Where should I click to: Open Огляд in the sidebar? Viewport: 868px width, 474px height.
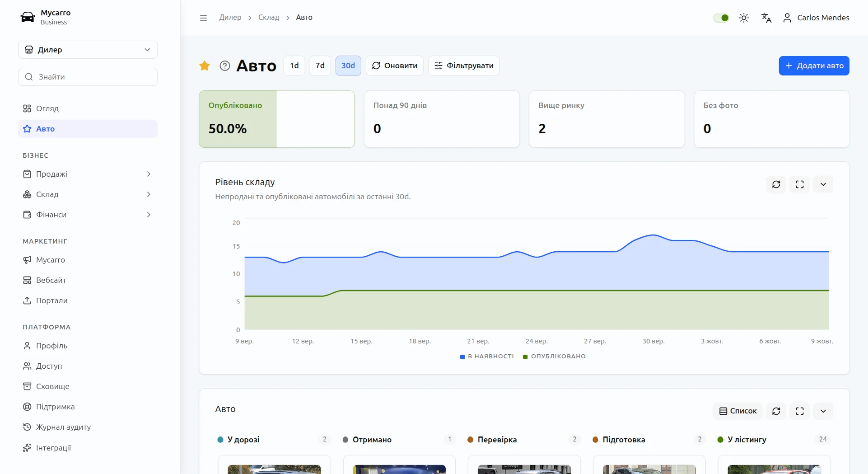pos(88,108)
